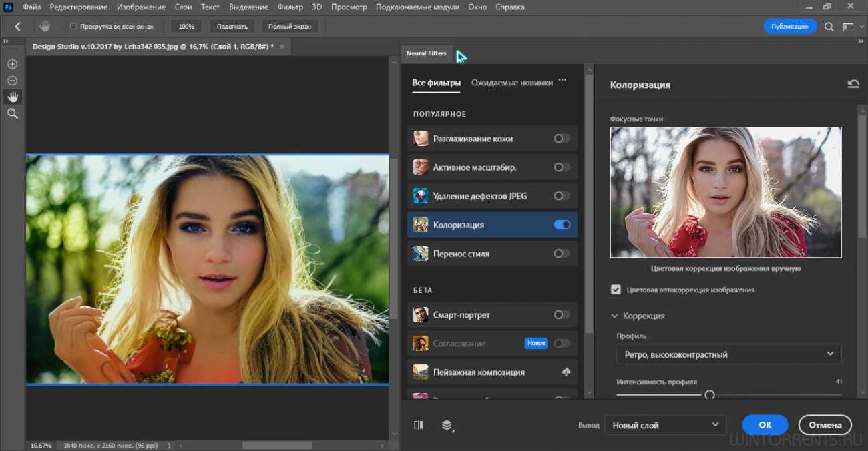Screen dimensions: 868x451
Task: Switch to Все фильтры tab
Action: (436, 83)
